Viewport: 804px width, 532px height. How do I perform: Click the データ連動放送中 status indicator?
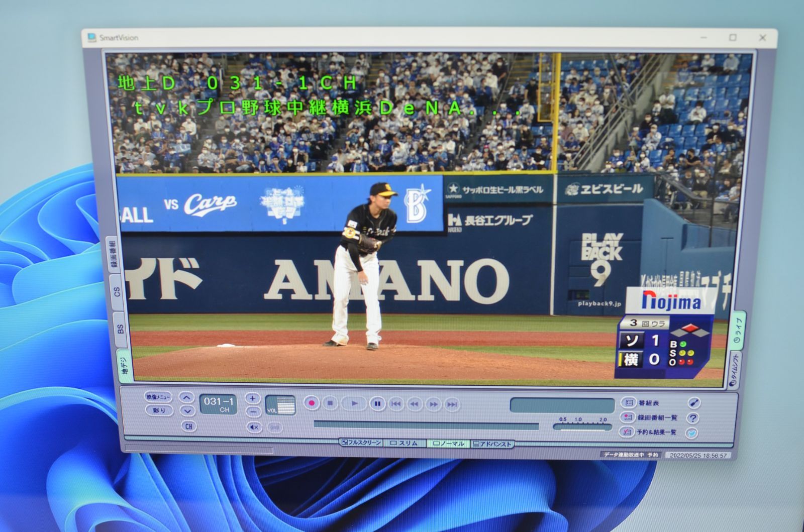tap(624, 454)
